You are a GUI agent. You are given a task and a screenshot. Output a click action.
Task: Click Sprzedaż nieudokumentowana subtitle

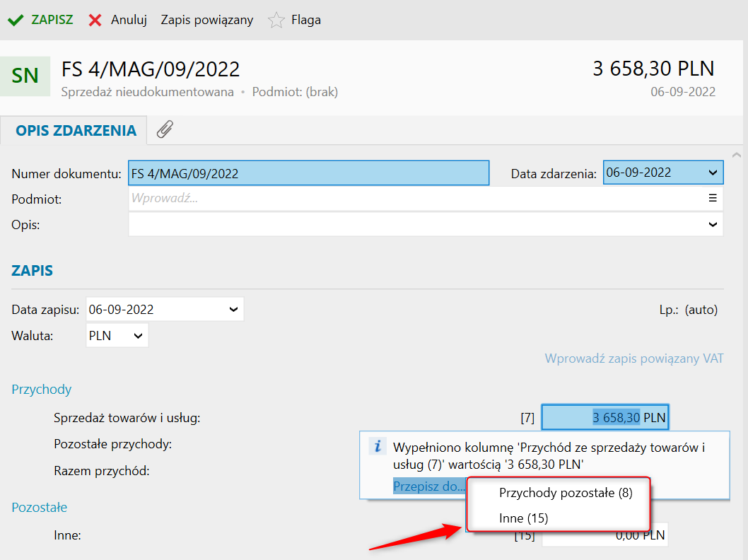tap(147, 92)
